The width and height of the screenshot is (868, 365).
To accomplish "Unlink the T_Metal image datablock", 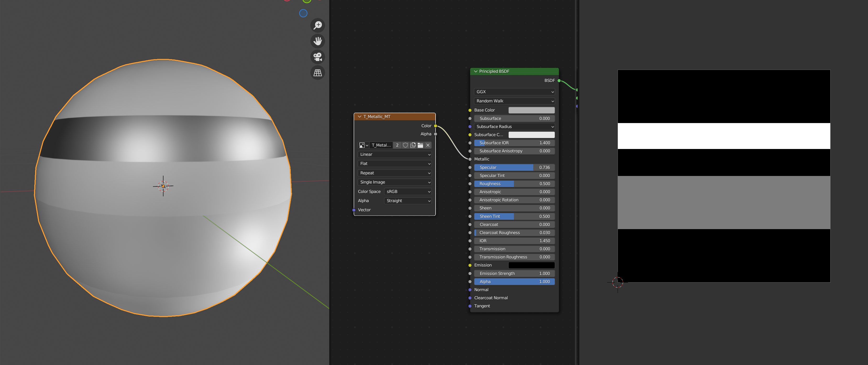I will (428, 145).
